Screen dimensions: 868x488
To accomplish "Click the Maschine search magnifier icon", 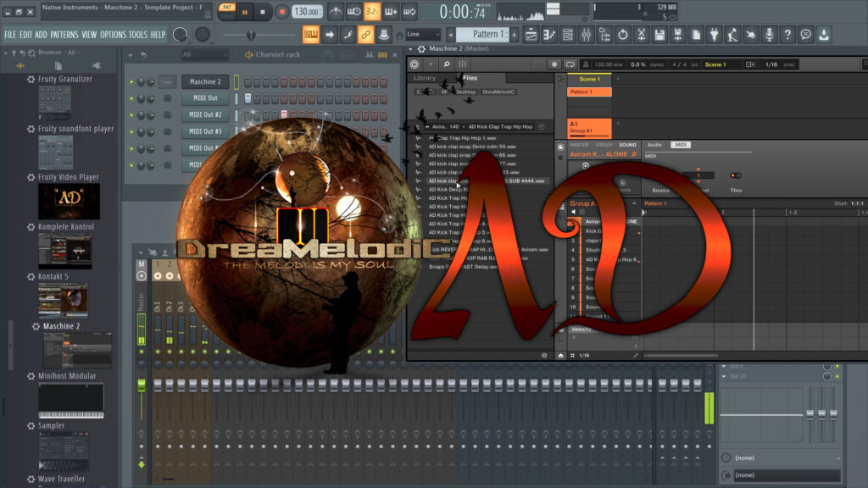I will [446, 64].
